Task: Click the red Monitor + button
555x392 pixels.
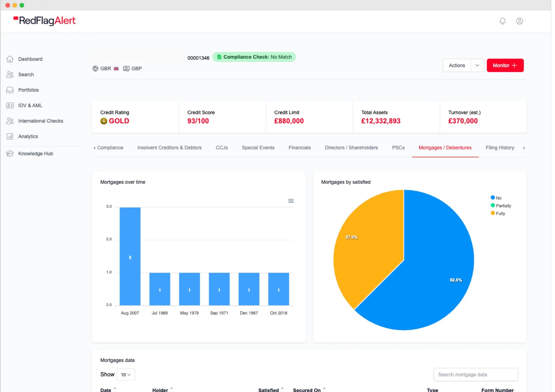Action: coord(505,65)
